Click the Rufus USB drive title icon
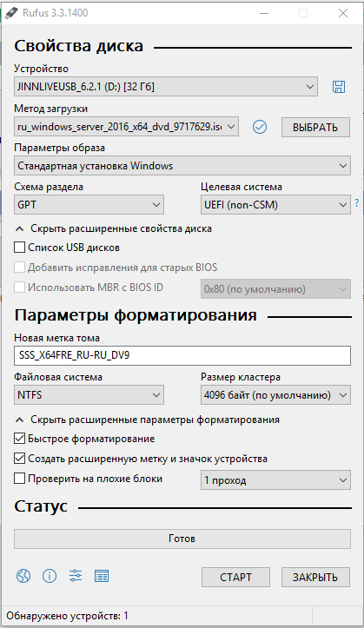Viewport: 364px width, 628px height. point(11,13)
